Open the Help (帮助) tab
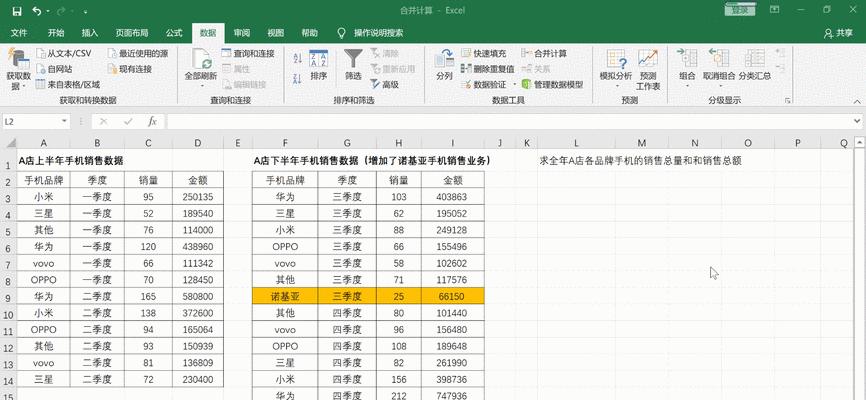The image size is (866, 400). click(x=309, y=33)
